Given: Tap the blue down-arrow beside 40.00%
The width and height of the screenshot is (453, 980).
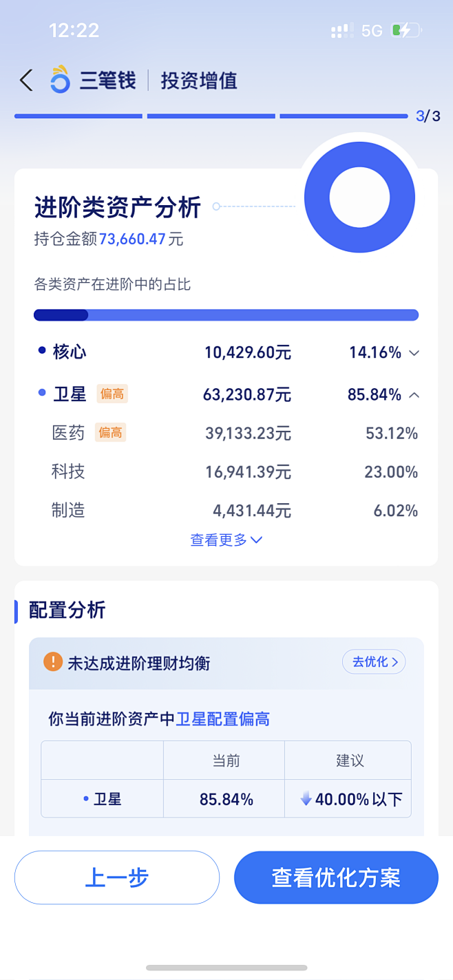Looking at the screenshot, I should (306, 799).
